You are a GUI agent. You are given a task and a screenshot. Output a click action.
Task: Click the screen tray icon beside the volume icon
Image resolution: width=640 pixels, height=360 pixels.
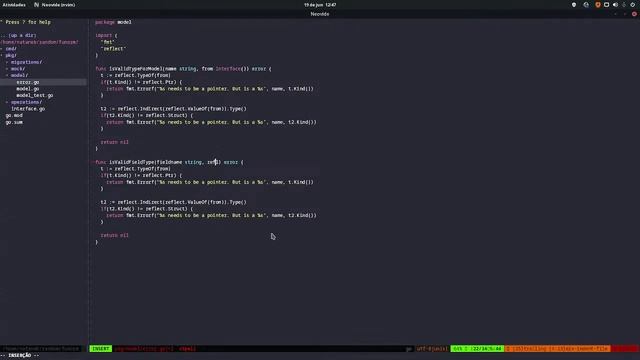[607, 5]
